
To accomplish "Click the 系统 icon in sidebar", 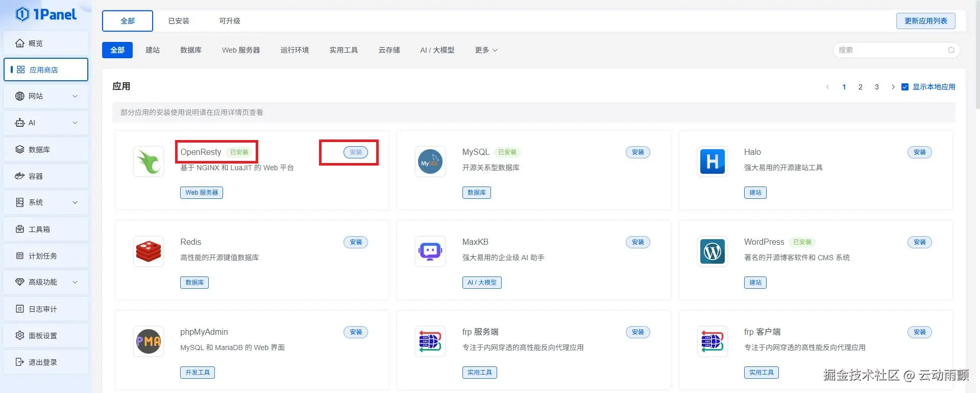I will coord(20,202).
